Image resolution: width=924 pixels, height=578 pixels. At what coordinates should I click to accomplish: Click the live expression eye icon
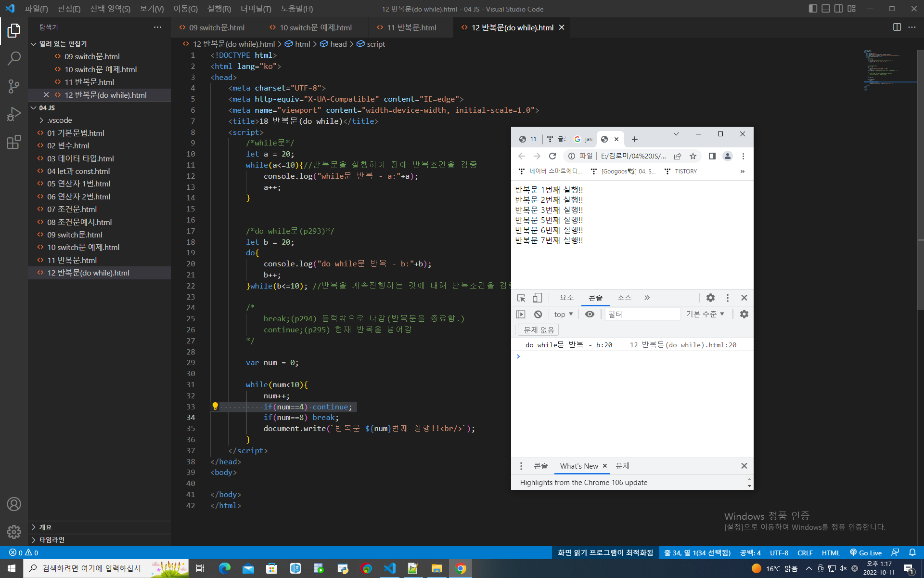click(590, 314)
